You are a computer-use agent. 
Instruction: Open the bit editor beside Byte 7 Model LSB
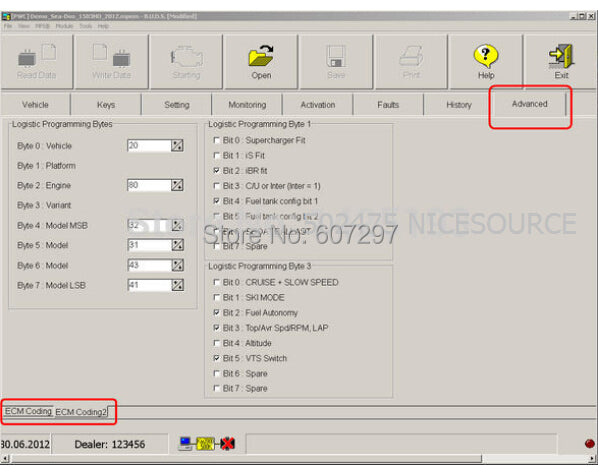(x=177, y=285)
